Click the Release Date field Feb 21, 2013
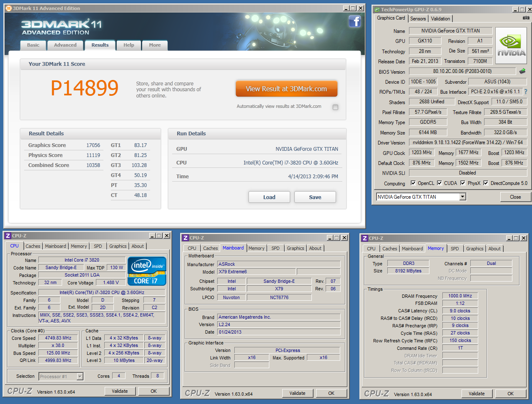 pyautogui.click(x=425, y=61)
